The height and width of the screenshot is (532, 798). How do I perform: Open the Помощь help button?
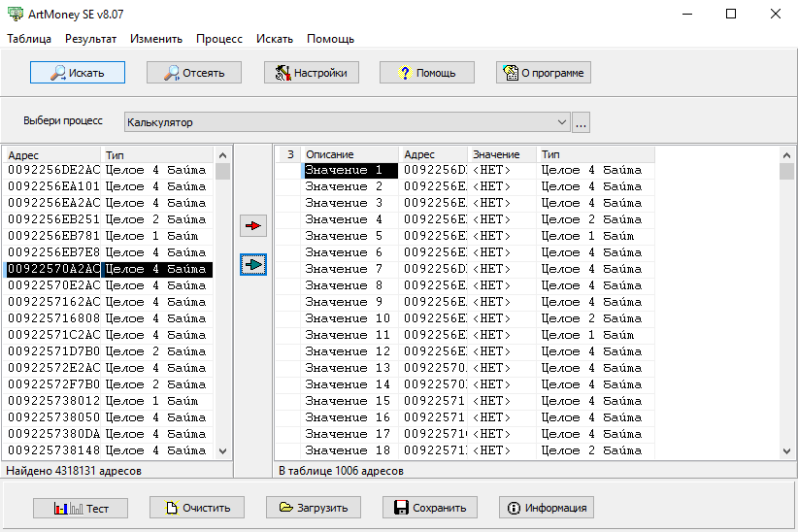click(x=427, y=72)
